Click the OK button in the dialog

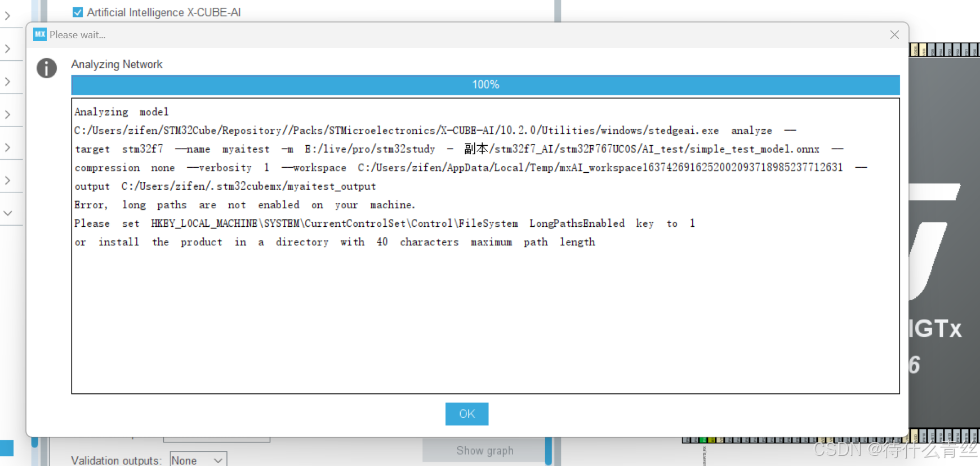tap(466, 414)
